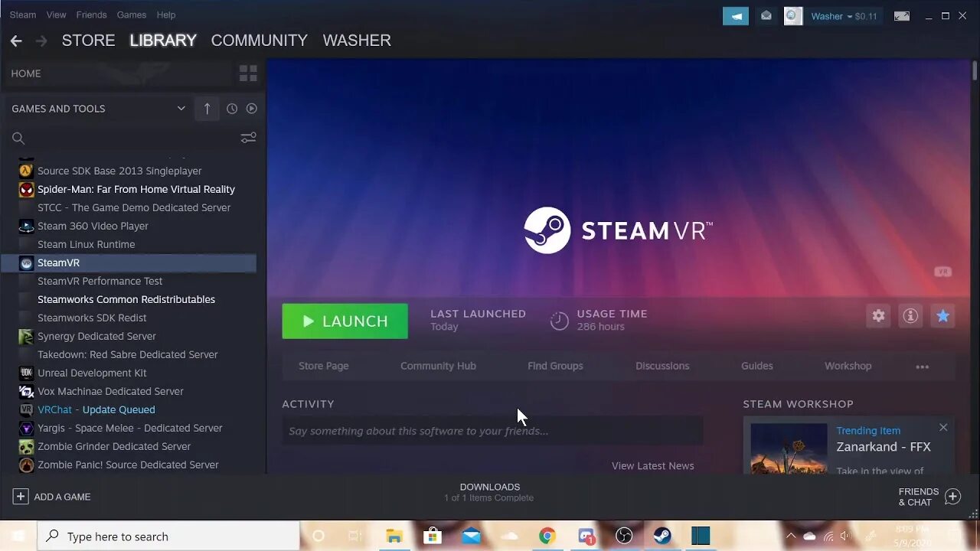Go to the STORE tab
The image size is (980, 551).
[x=89, y=41]
